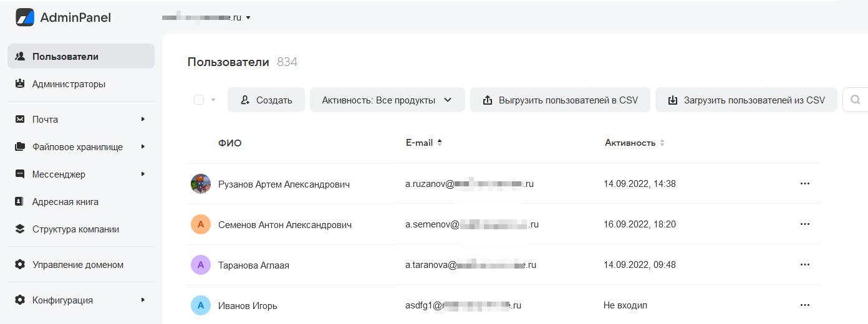Tick the select-all users checkbox
Image resolution: width=868 pixels, height=324 pixels.
[199, 100]
